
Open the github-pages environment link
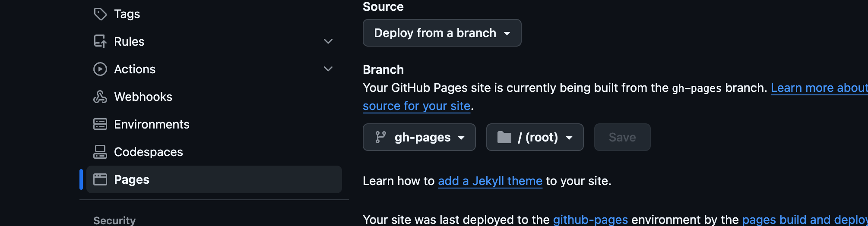pyautogui.click(x=590, y=220)
